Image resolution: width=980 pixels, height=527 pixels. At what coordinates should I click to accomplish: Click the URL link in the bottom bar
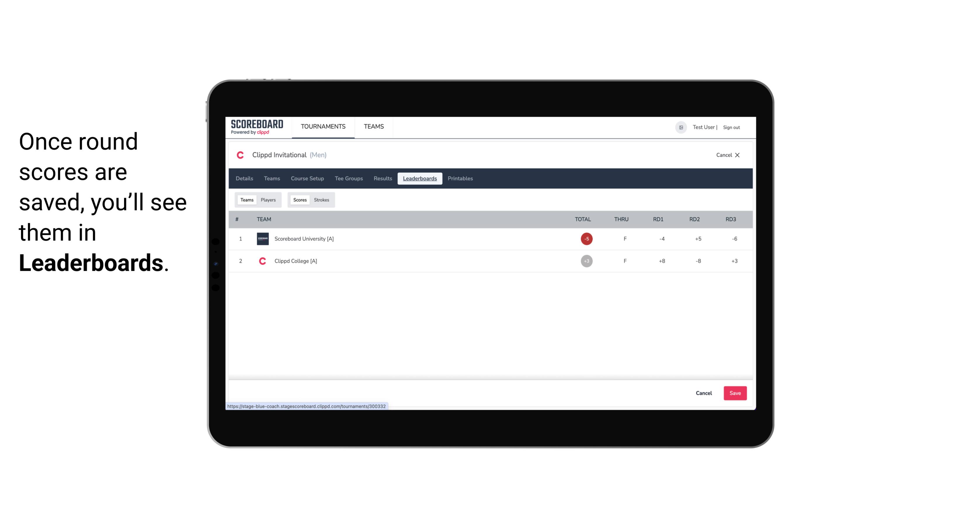point(307,406)
